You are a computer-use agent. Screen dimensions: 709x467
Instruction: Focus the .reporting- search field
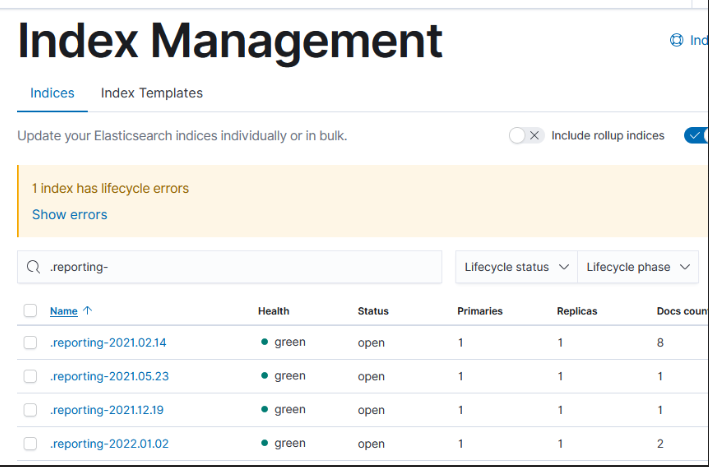tap(229, 267)
